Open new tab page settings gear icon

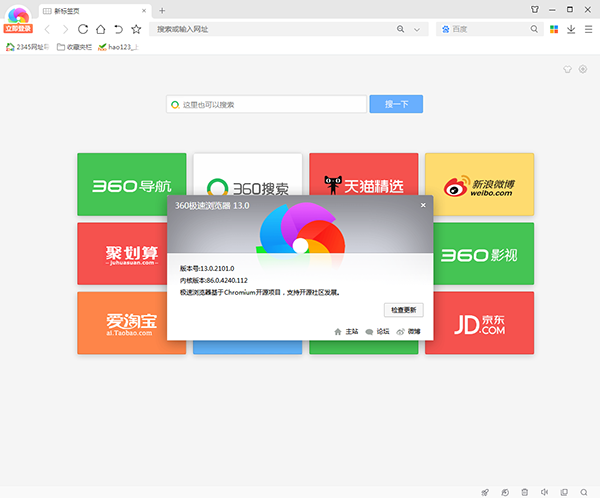(583, 69)
